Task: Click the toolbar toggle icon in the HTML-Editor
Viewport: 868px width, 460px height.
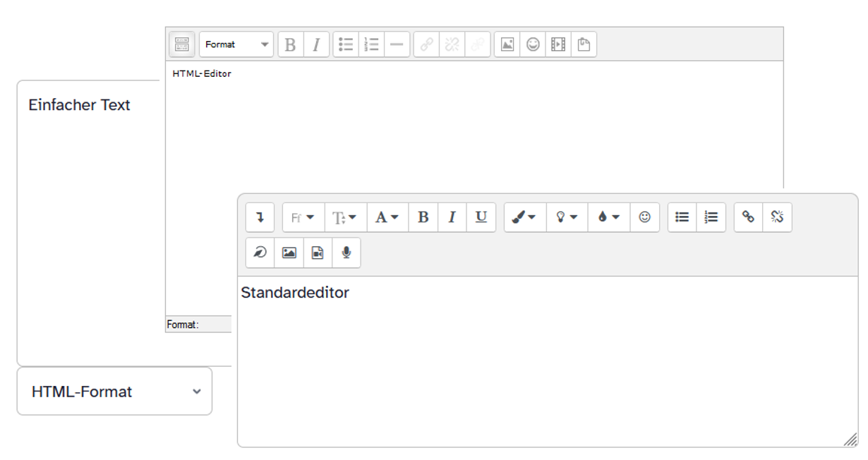Action: tap(182, 44)
